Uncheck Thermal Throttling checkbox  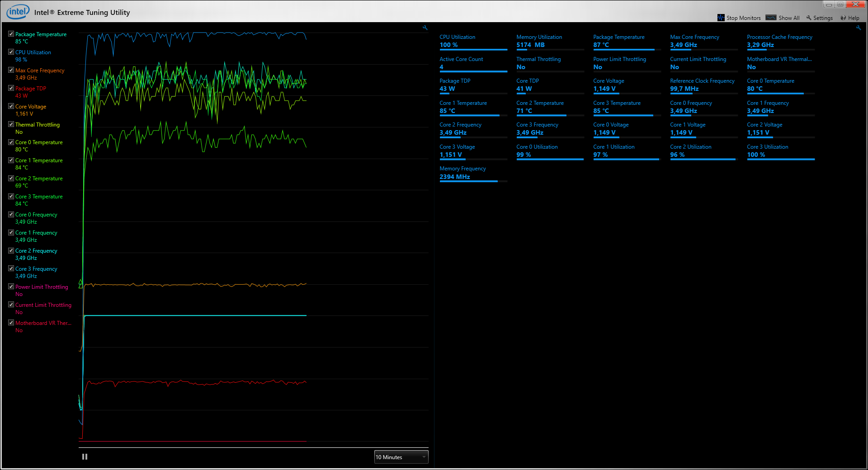pos(11,124)
